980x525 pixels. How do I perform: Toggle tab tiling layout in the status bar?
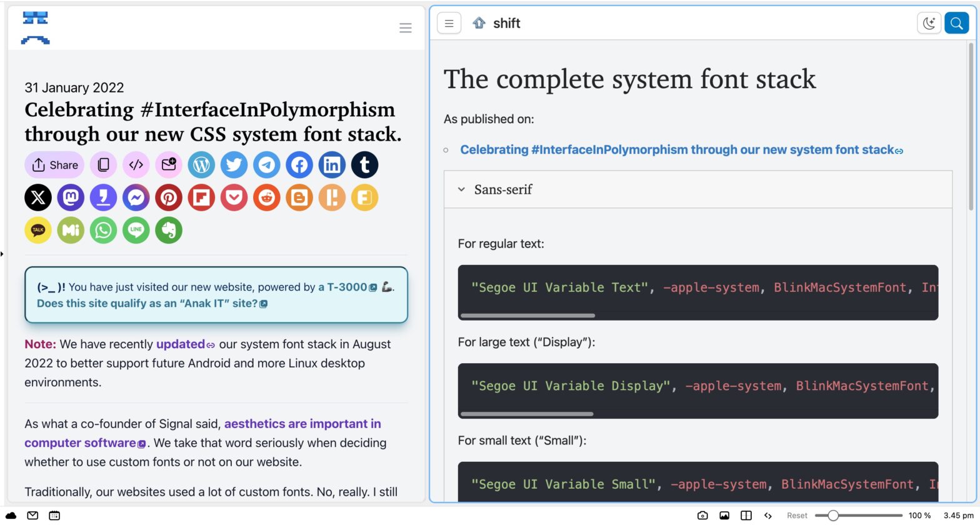coord(746,516)
